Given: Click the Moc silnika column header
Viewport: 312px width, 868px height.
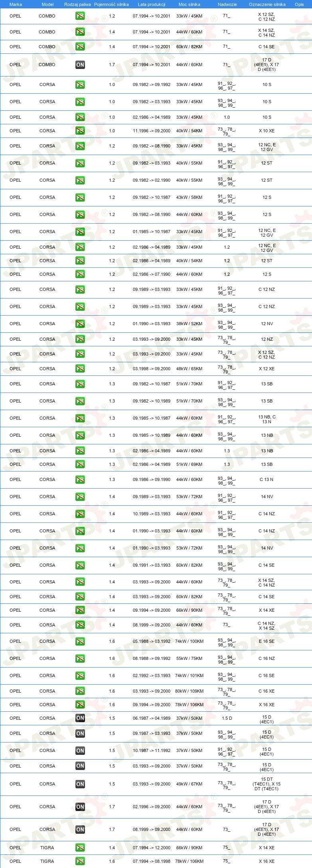Looking at the screenshot, I should pyautogui.click(x=190, y=4).
